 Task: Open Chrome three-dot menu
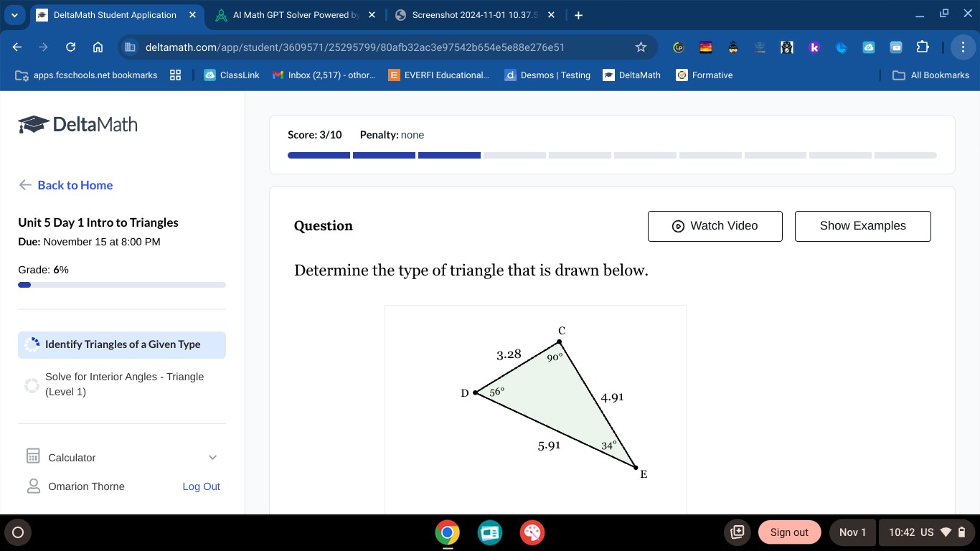tap(963, 47)
